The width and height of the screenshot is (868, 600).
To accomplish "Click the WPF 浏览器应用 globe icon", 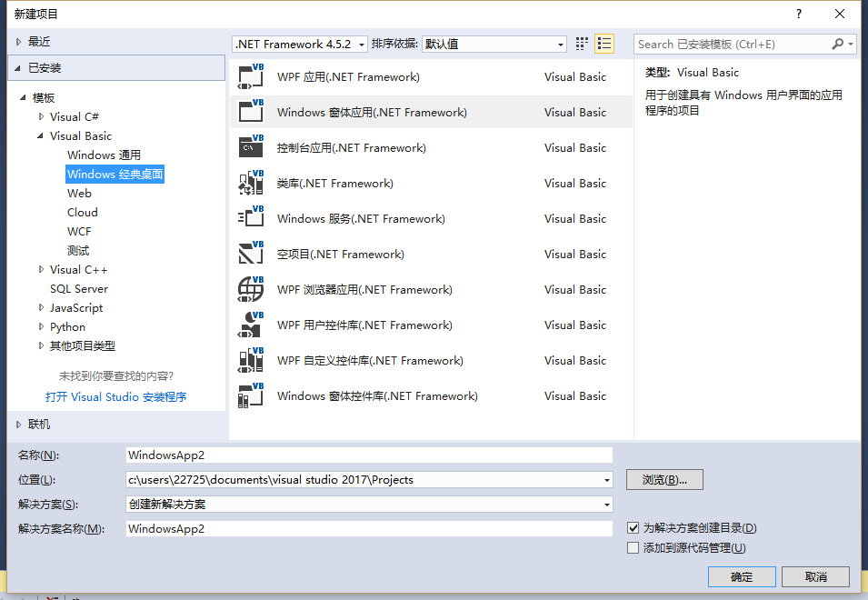I will pos(251,289).
